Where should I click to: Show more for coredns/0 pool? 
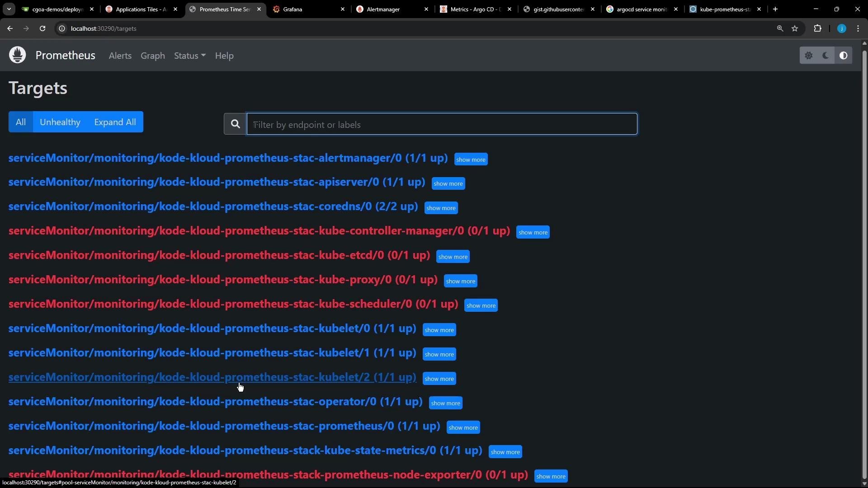pos(441,208)
